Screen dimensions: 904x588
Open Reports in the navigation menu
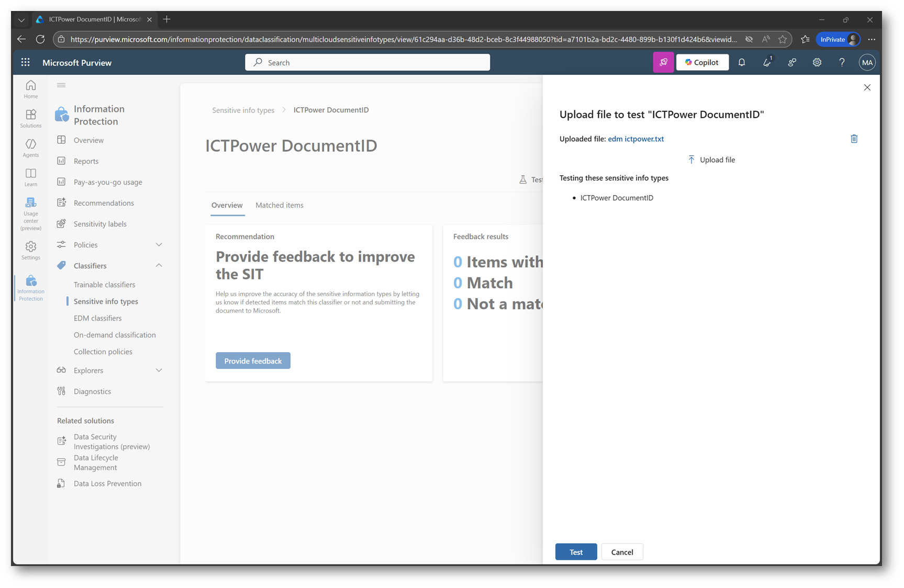pos(86,161)
